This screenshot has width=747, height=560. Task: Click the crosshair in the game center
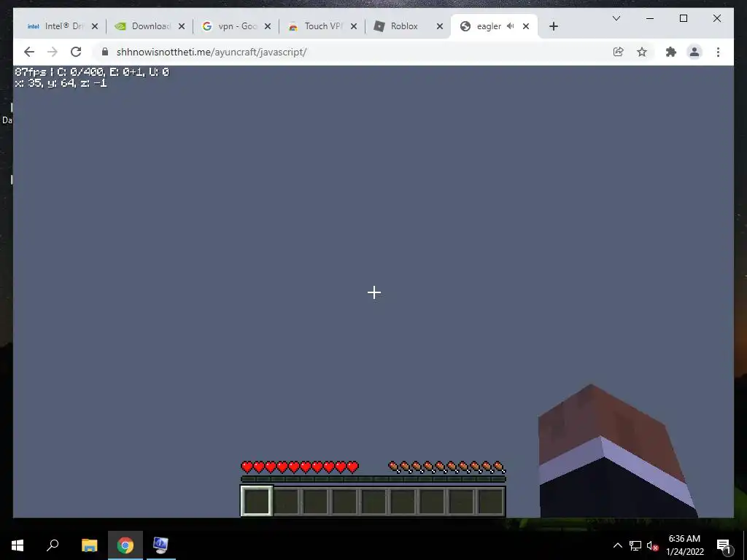[x=374, y=292]
